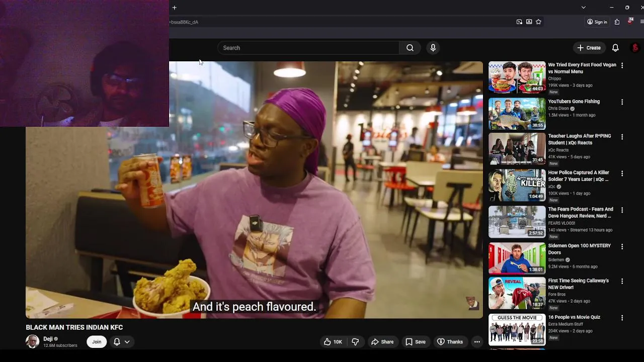Click the channel watermark in video corner
The height and width of the screenshot is (362, 644).
(x=472, y=303)
